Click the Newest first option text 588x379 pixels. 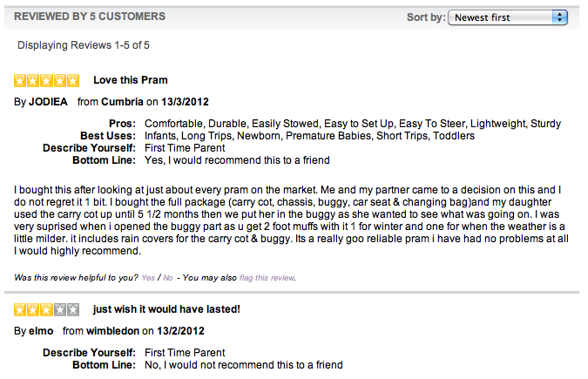[482, 17]
